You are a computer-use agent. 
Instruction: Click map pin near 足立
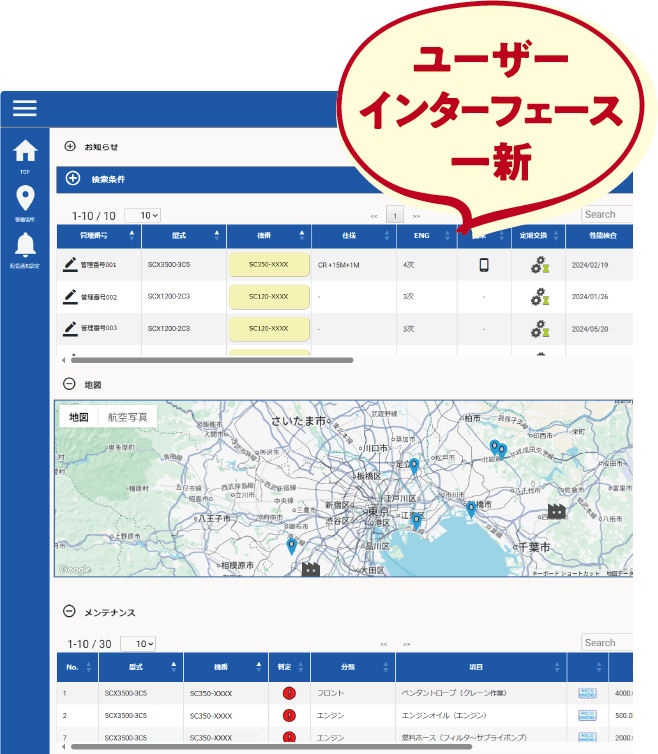[414, 466]
